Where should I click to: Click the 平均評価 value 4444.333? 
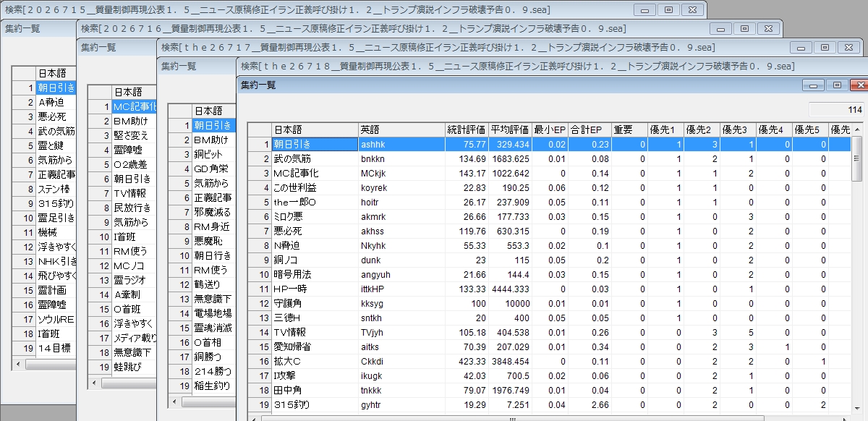[x=510, y=289]
